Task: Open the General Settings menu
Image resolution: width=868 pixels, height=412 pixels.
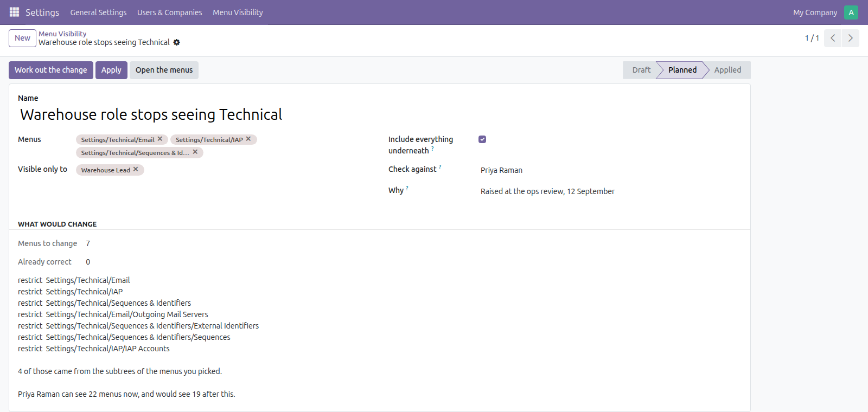Action: tap(98, 12)
